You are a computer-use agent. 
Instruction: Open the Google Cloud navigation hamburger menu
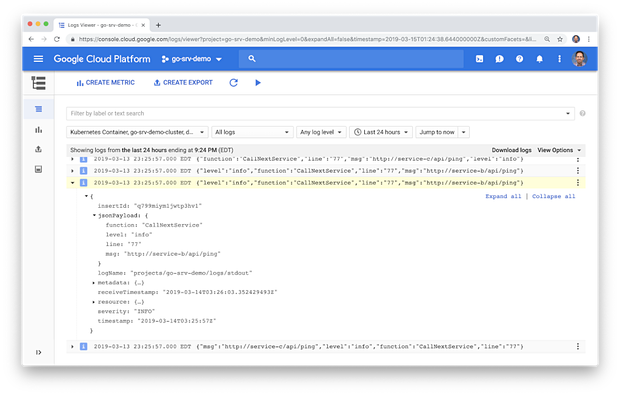point(38,59)
